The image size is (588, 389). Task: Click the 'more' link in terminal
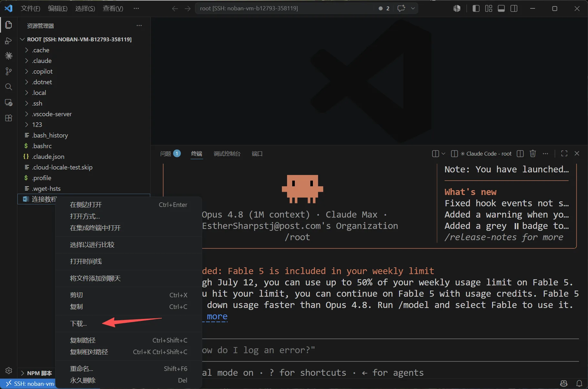click(x=217, y=316)
